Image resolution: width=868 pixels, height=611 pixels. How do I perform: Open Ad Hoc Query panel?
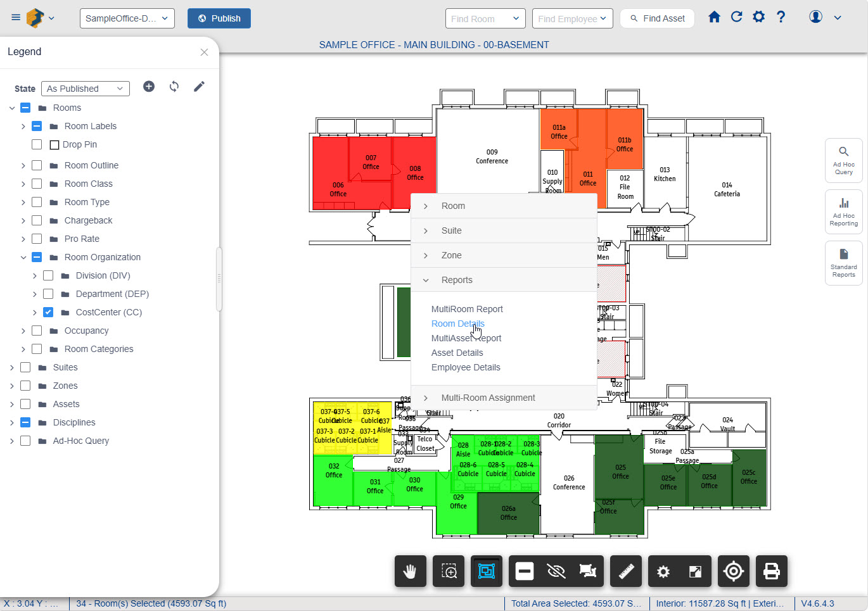click(x=843, y=161)
